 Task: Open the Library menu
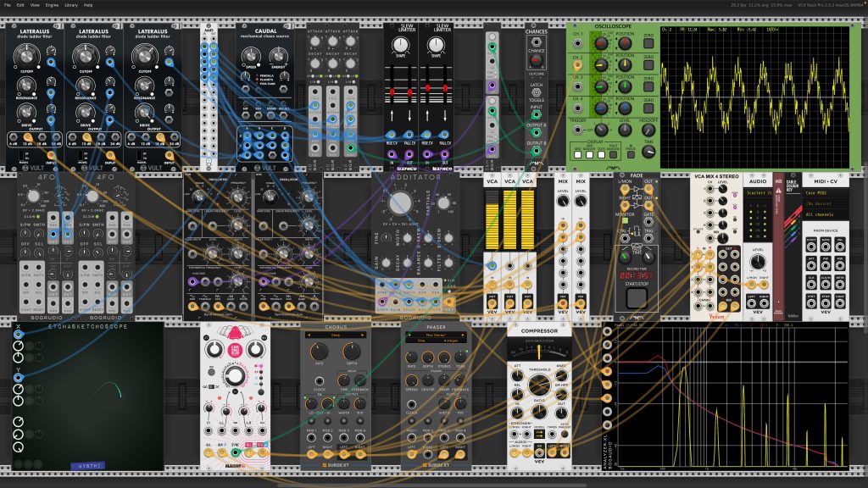point(71,5)
